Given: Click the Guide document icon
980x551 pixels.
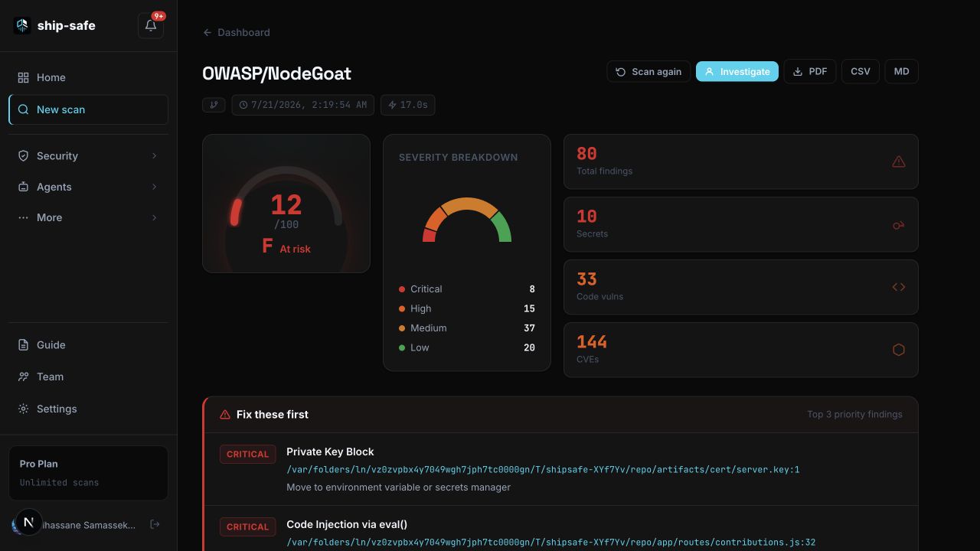Looking at the screenshot, I should pyautogui.click(x=23, y=345).
